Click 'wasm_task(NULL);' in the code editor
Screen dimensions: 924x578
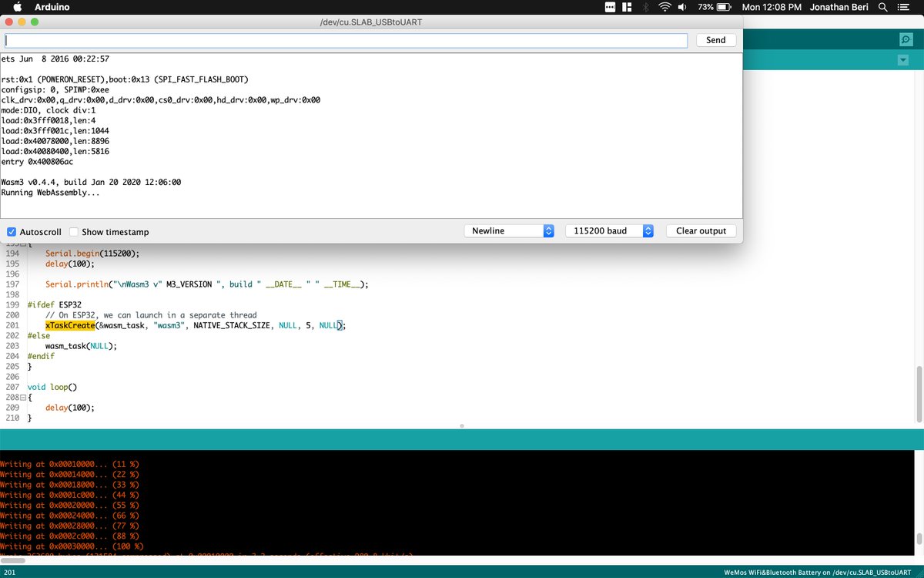pyautogui.click(x=81, y=346)
